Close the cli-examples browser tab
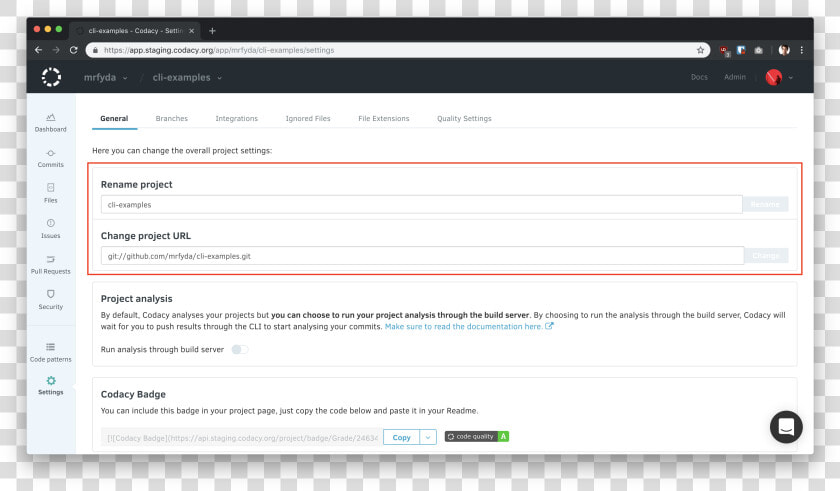 coord(191,31)
